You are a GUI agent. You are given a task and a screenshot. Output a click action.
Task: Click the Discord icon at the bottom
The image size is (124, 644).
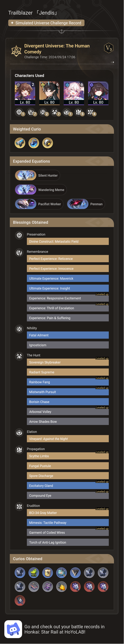point(13,628)
